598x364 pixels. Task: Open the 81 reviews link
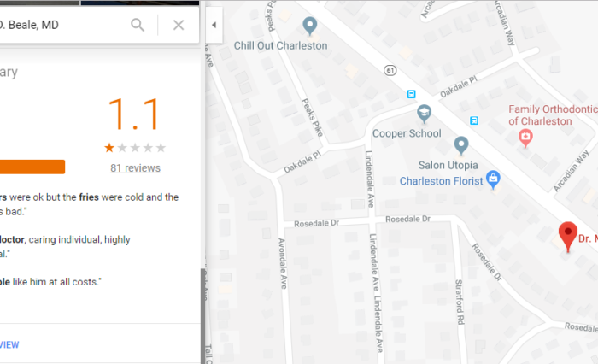[135, 168]
